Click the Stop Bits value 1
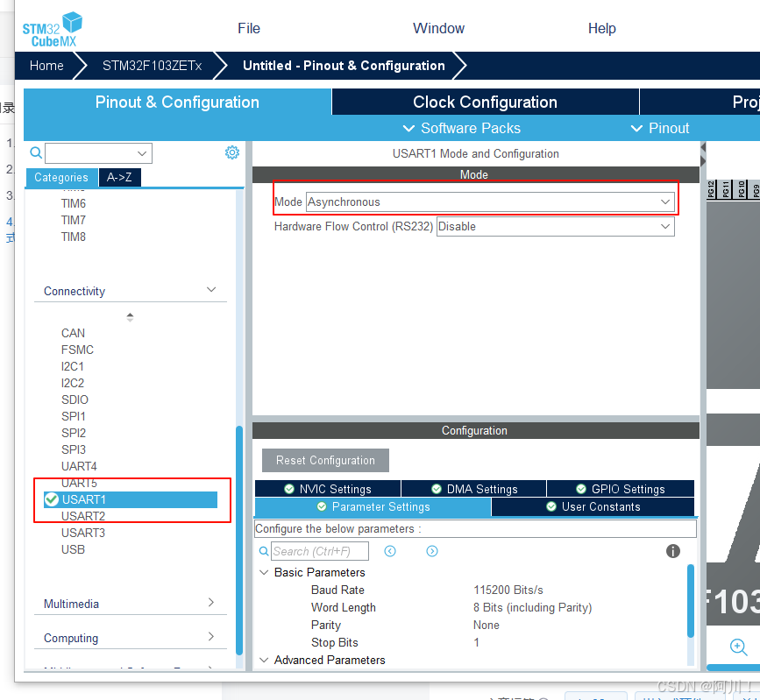 click(x=477, y=642)
